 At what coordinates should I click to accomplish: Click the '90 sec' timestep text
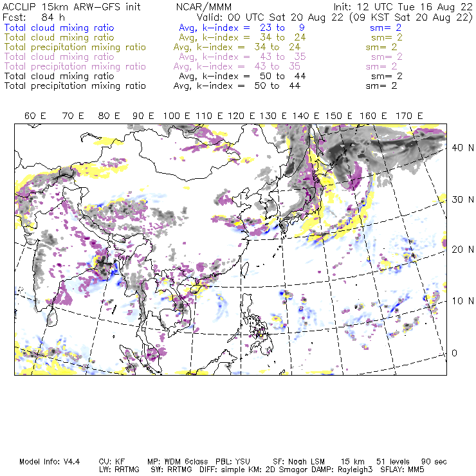tap(434, 462)
